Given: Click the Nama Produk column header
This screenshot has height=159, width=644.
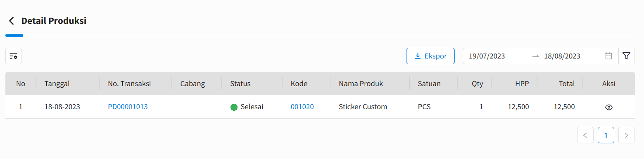Looking at the screenshot, I should coord(361,84).
